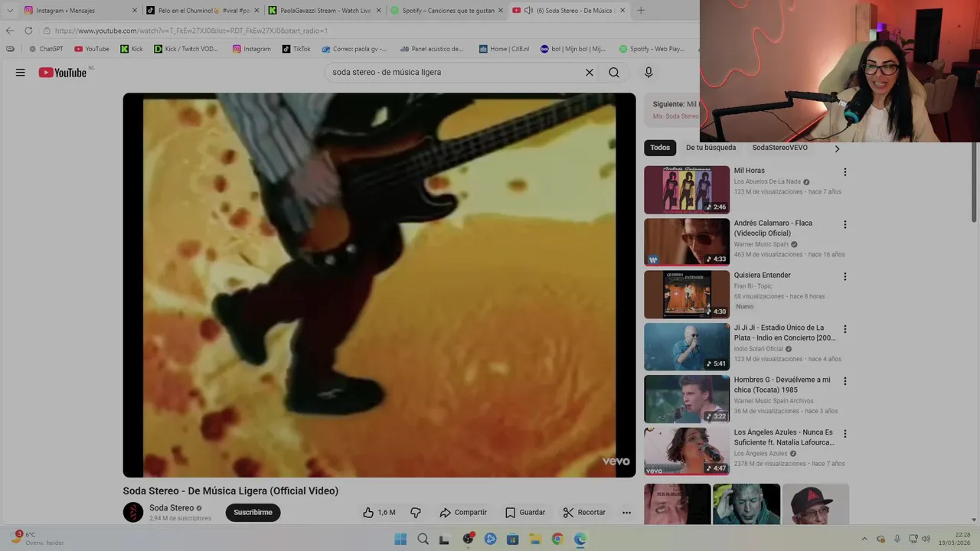Screen dimensions: 980x551
Task: Click the Recortar clip button
Action: [x=584, y=513]
